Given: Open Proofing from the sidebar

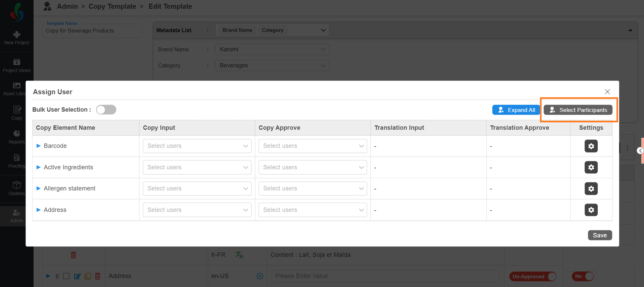Looking at the screenshot, I should [x=17, y=158].
